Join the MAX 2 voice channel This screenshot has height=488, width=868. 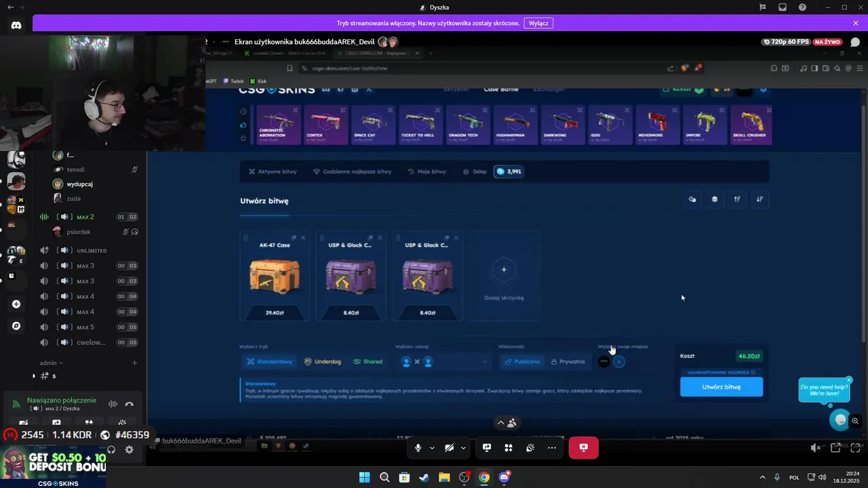(x=85, y=217)
